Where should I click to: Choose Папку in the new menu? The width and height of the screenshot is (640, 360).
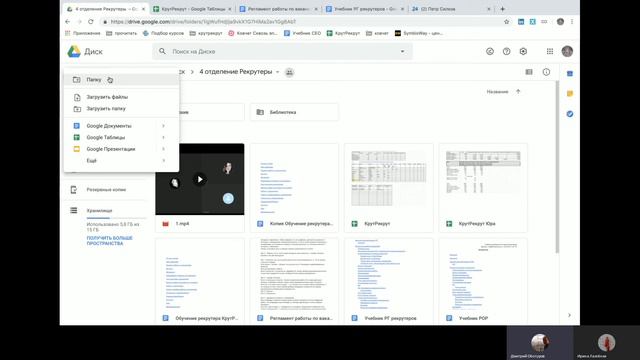coord(121,80)
